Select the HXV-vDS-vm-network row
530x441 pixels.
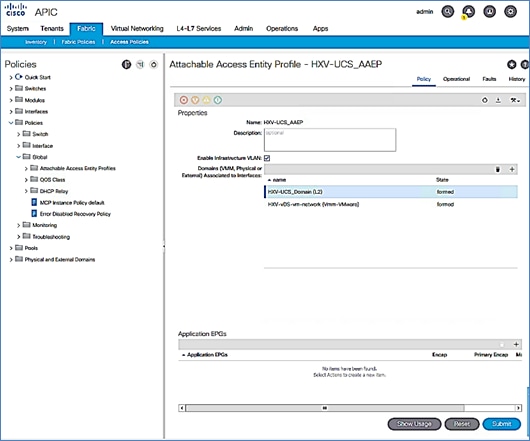391,204
